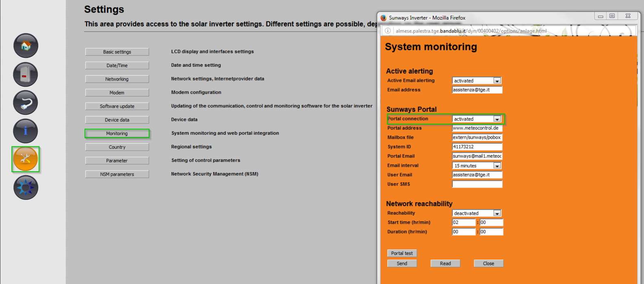Focus the Mailbox file field
The image size is (644, 284).
477,138
